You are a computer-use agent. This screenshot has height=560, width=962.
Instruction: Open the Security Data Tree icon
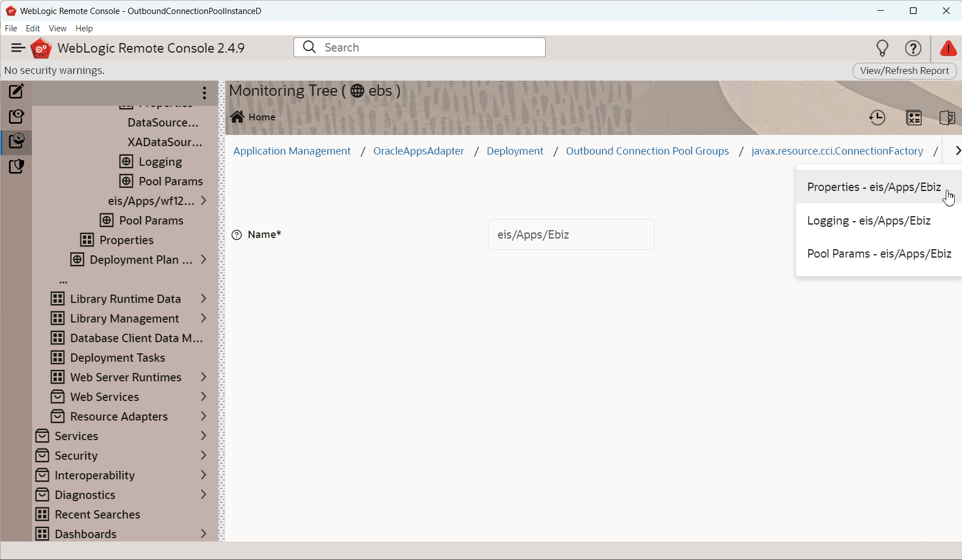click(x=16, y=166)
